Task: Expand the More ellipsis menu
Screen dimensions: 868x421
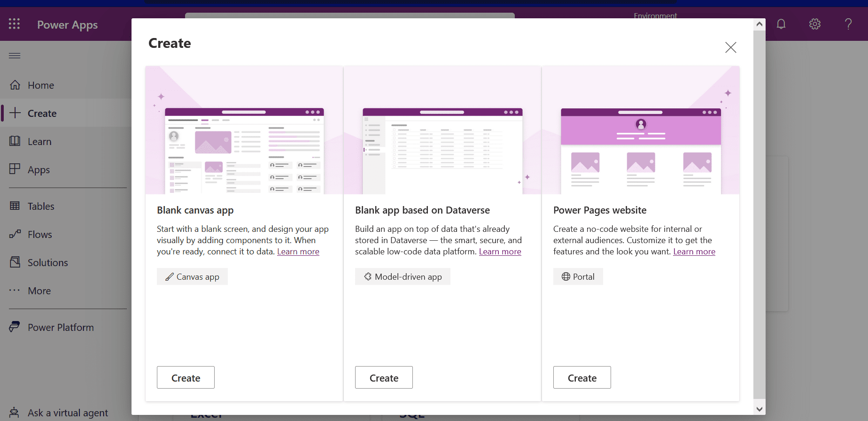Action: (x=15, y=291)
